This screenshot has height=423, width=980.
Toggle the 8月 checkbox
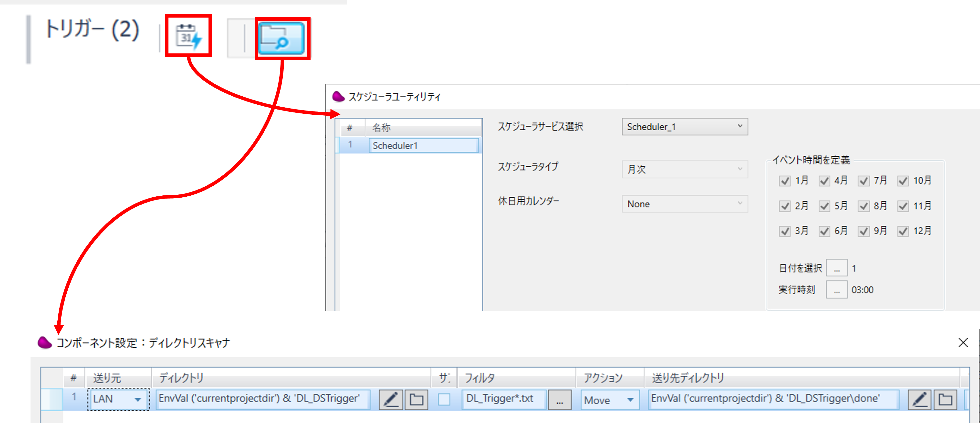pos(864,206)
